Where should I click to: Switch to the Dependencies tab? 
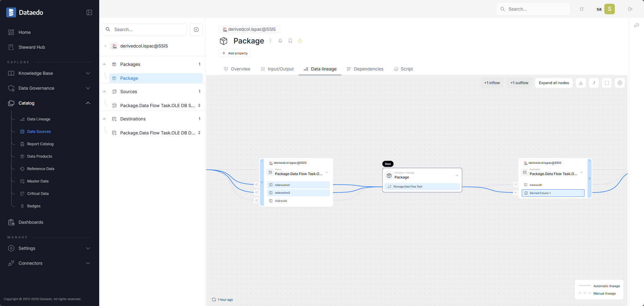point(365,69)
